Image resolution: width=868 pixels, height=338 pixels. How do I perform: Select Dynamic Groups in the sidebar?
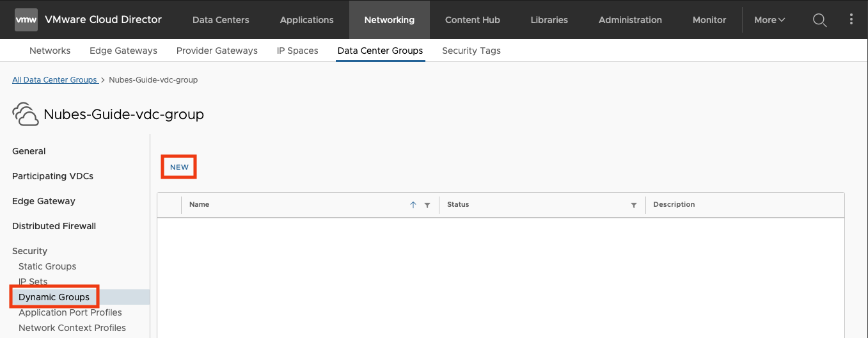[x=54, y=297]
